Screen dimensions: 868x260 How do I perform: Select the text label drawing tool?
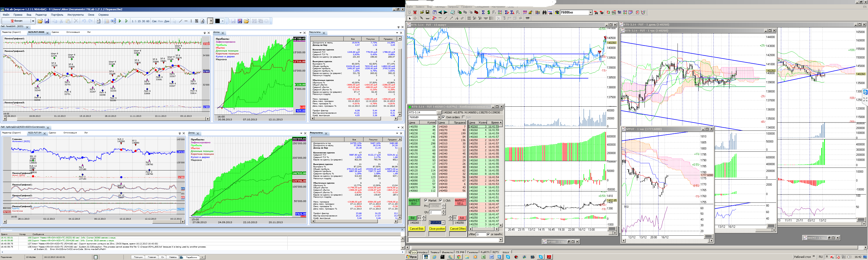(203, 21)
